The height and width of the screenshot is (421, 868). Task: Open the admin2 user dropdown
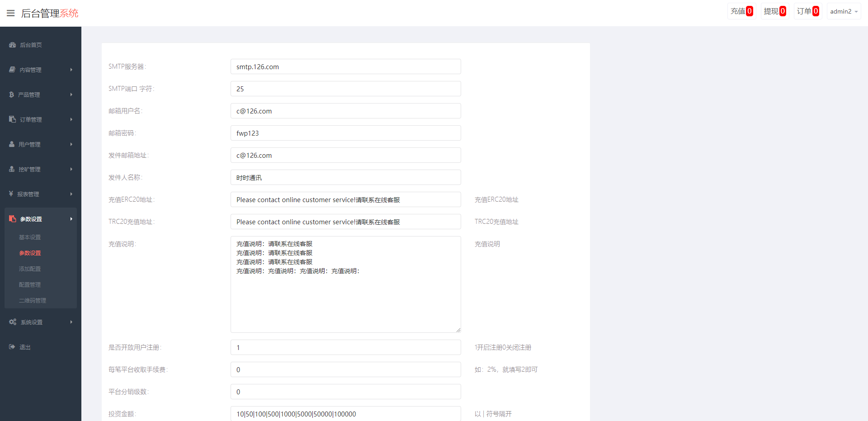click(x=844, y=11)
